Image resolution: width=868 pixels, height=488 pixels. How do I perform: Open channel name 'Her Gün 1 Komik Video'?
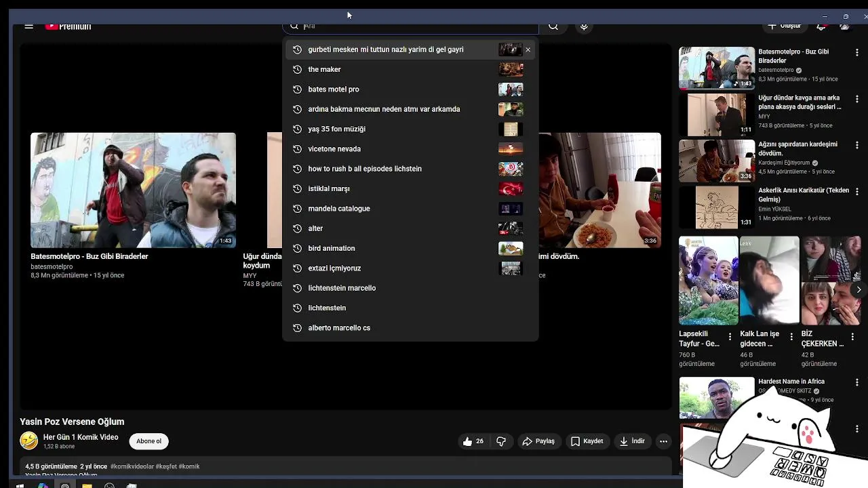(81, 437)
